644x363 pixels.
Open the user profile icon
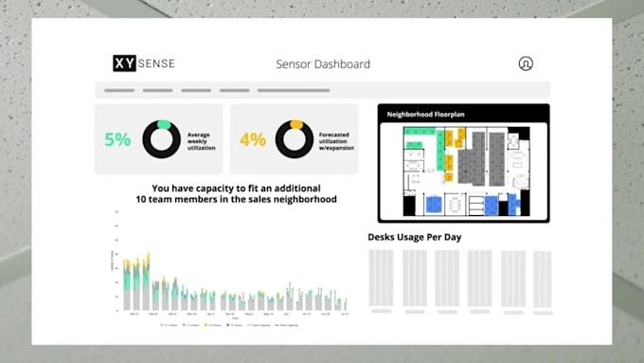(x=526, y=64)
